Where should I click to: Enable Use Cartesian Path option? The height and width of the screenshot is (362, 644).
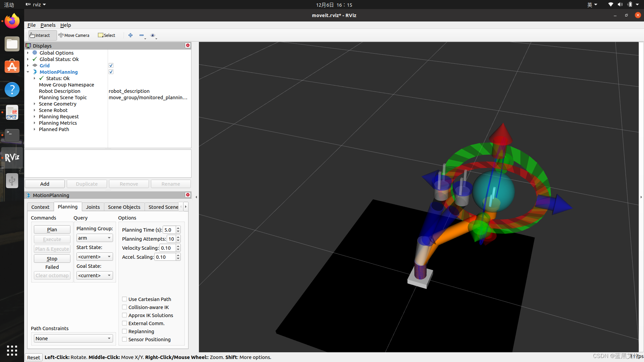[124, 299]
